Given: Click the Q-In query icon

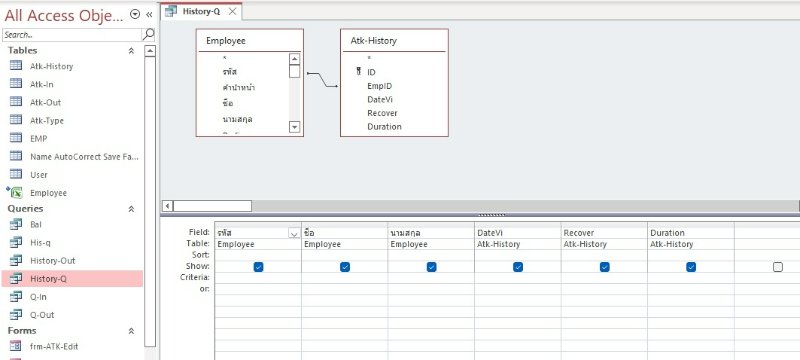Looking at the screenshot, I should (16, 296).
